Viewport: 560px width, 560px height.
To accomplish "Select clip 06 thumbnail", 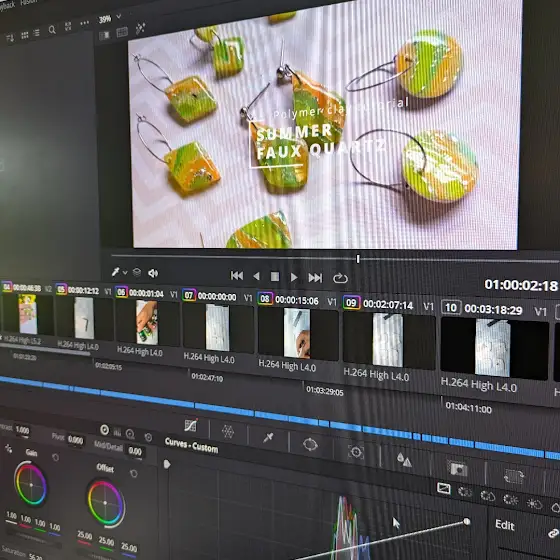I will point(147,323).
